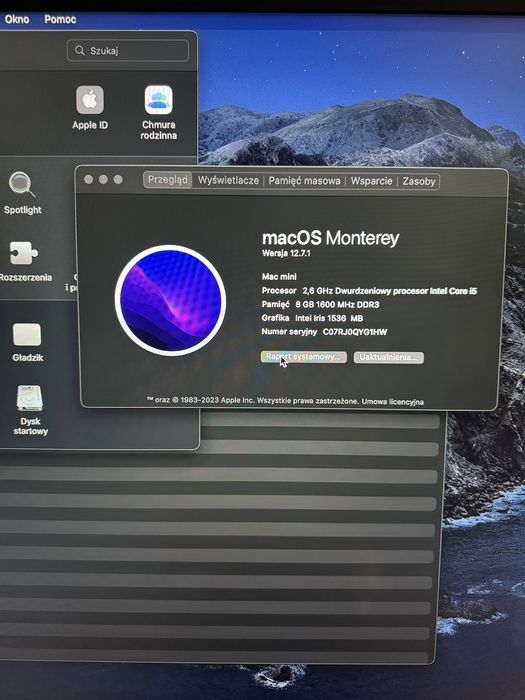Click the macOS Monterey logo image
This screenshot has width=525, height=700.
(170, 300)
